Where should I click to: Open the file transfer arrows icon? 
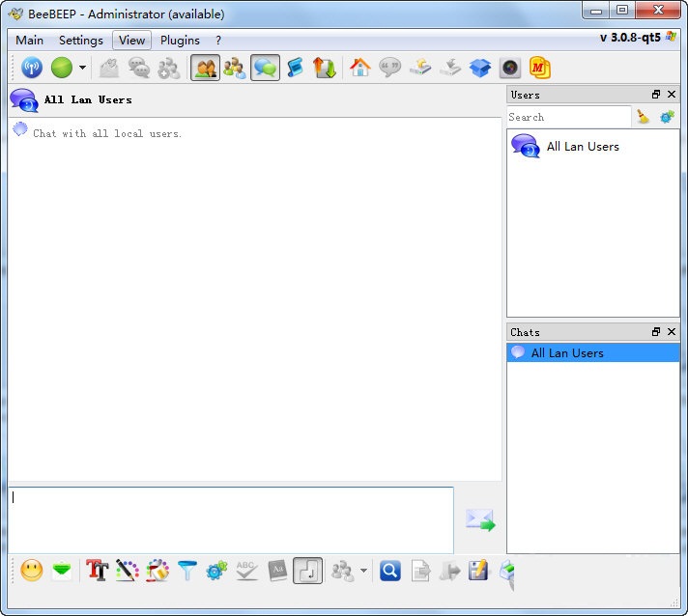click(x=325, y=68)
